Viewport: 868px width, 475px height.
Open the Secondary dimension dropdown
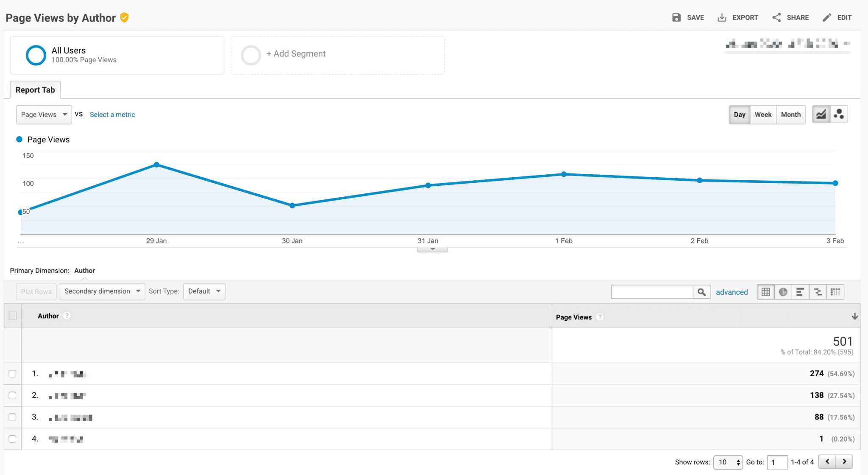pyautogui.click(x=102, y=291)
